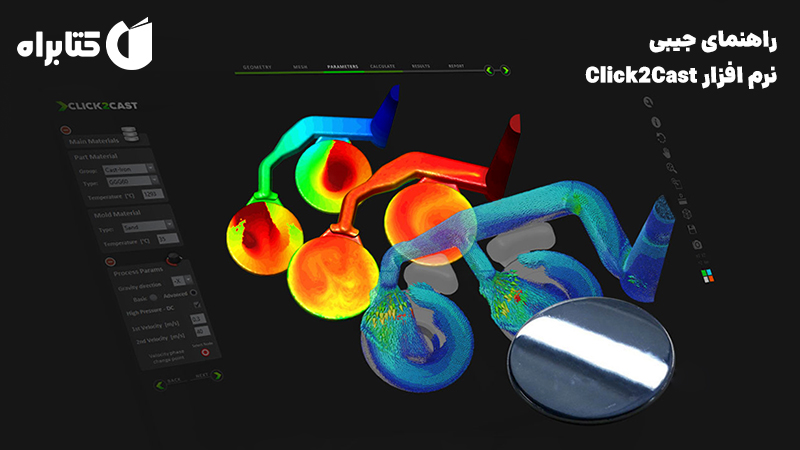Screen dimensions: 800x450
Task: Collapse Main Materials with red minus icon
Action: 65,130
